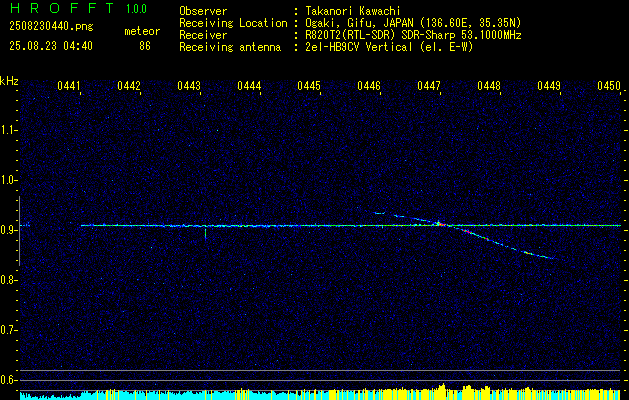Click version number 1.0.0

(136, 9)
